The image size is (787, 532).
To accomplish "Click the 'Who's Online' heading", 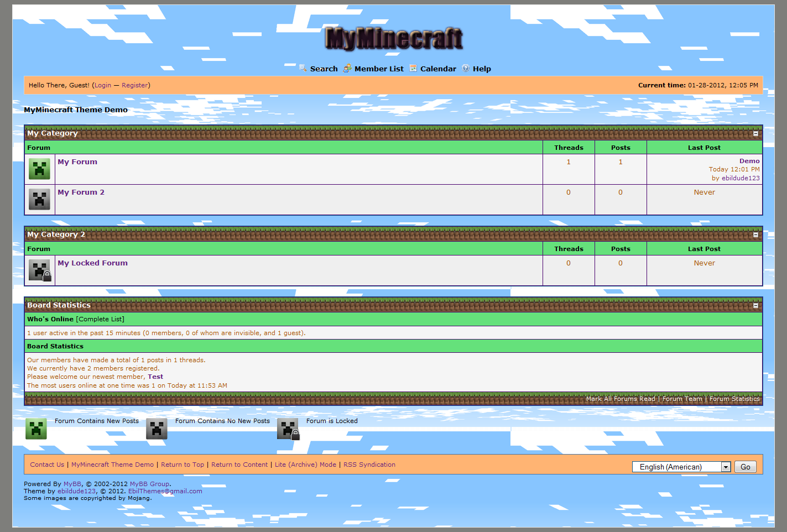I will [50, 319].
